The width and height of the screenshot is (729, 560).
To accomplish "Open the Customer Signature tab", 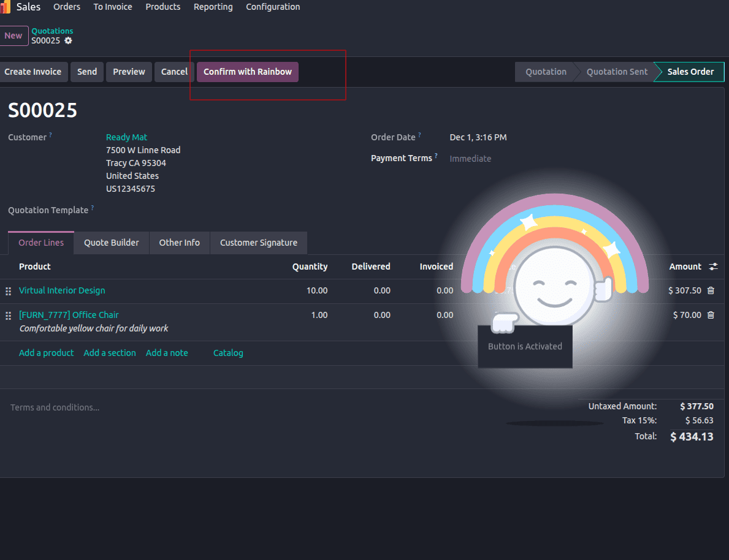I will [x=258, y=243].
